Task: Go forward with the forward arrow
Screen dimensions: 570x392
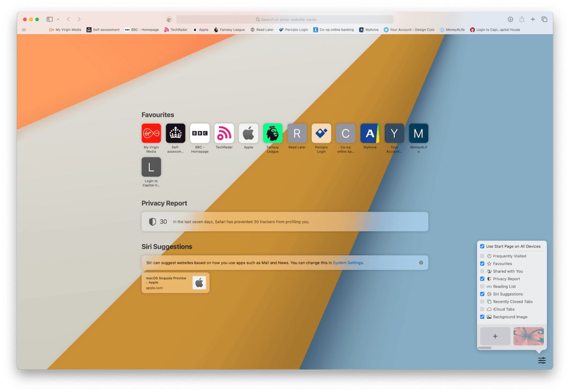Action: click(x=79, y=19)
